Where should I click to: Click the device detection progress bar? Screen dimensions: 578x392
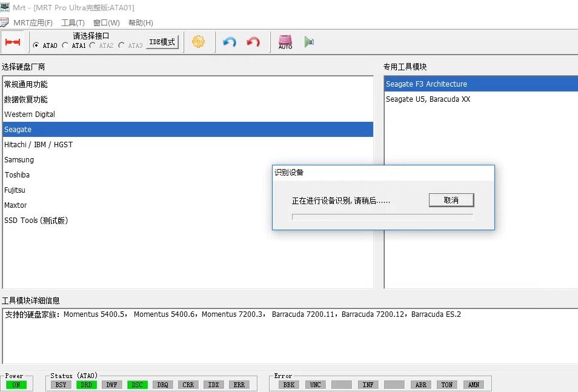coord(382,217)
